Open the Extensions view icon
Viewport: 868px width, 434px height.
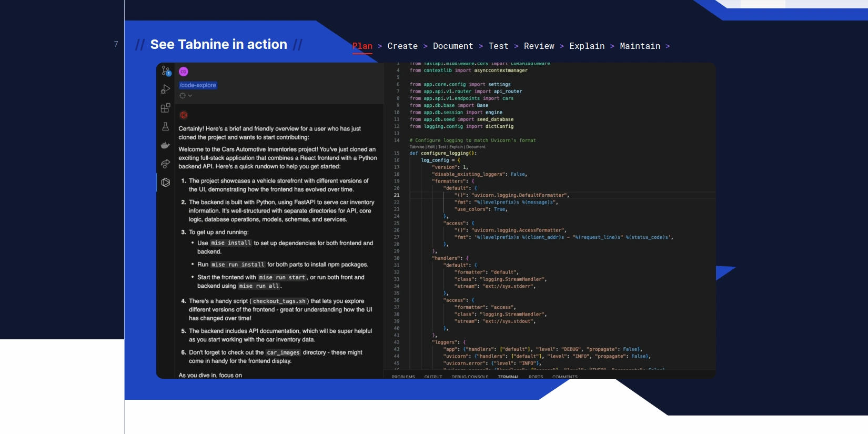pos(166,108)
